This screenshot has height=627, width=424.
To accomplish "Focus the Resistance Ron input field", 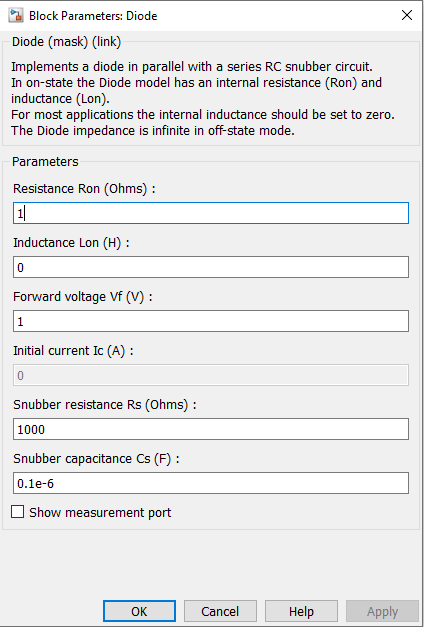I will point(211,213).
